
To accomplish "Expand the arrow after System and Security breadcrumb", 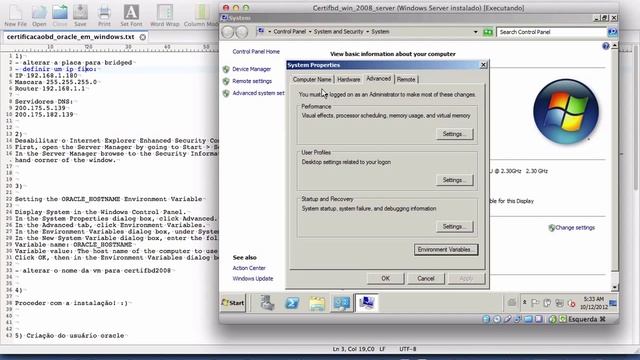I will click(367, 32).
